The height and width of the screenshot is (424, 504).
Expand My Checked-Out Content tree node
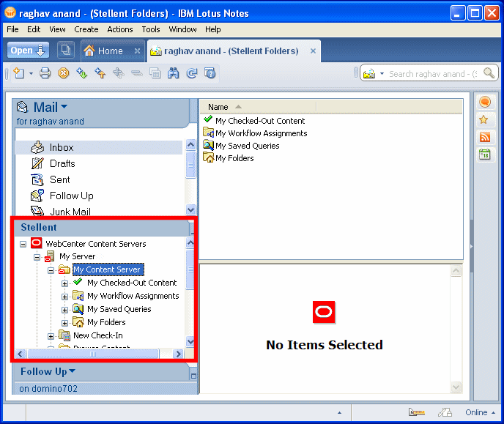64,283
